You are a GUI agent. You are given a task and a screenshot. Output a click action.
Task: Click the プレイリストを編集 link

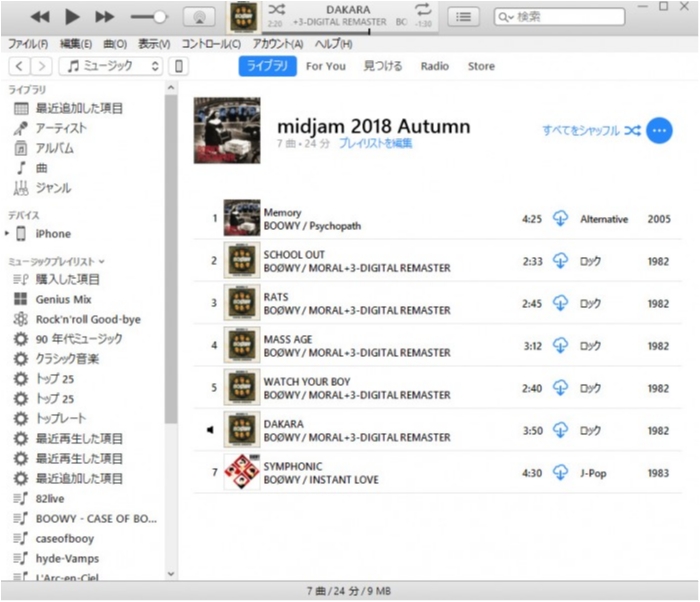tap(375, 143)
